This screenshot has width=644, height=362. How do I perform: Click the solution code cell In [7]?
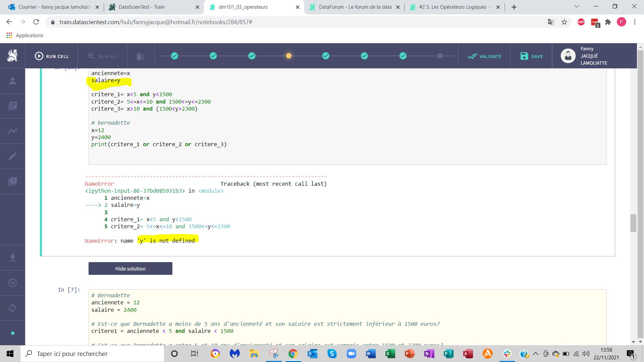347,317
